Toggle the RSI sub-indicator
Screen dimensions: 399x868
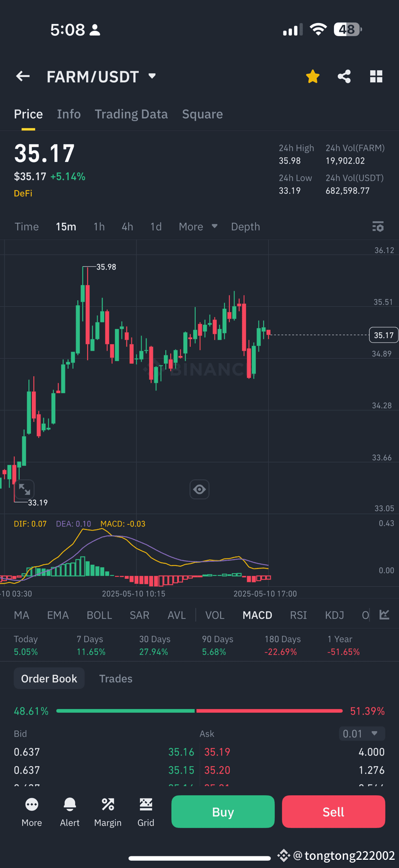[x=298, y=615]
